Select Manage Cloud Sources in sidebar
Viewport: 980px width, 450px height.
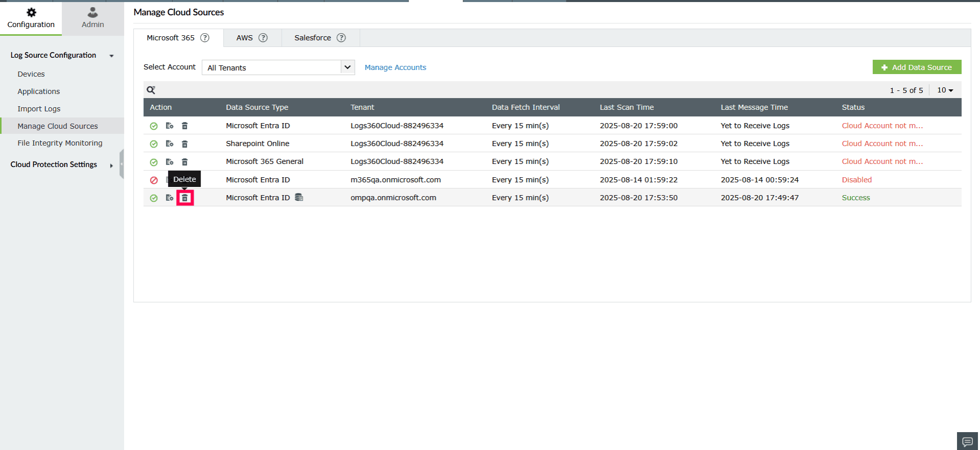(x=58, y=126)
